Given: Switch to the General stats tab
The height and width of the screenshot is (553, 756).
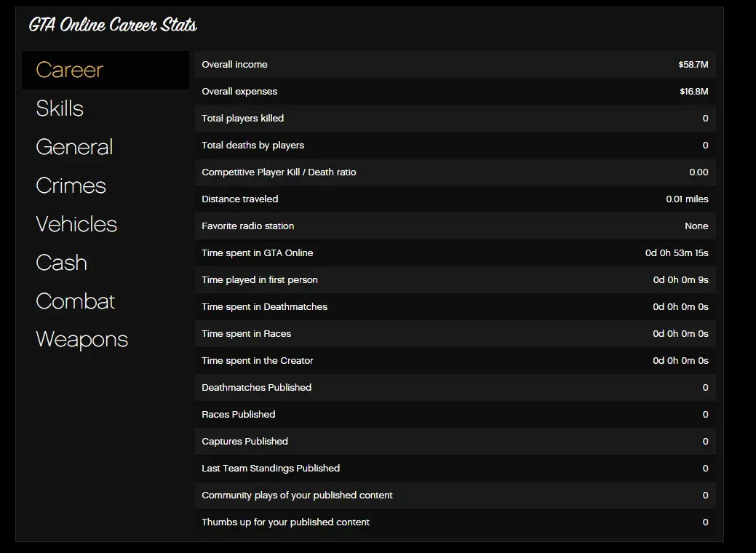Looking at the screenshot, I should tap(74, 147).
